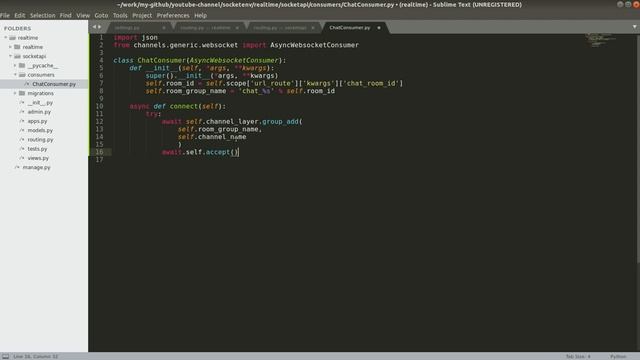Click the minimap code preview
The image size is (640, 360).
[600, 40]
